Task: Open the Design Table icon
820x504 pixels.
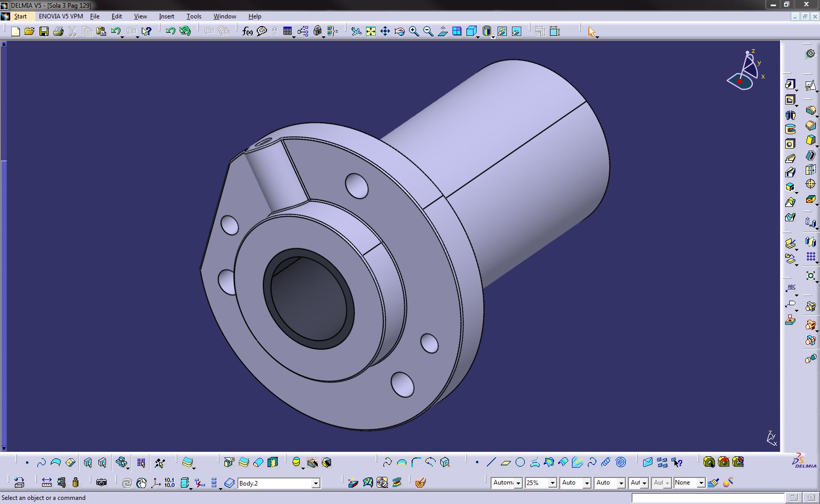Action: point(288,31)
